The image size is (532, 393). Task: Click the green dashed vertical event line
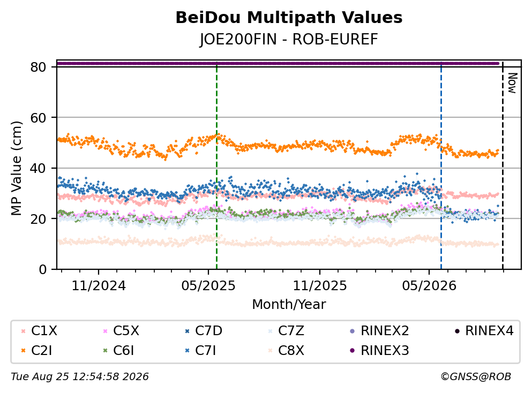[216, 166]
